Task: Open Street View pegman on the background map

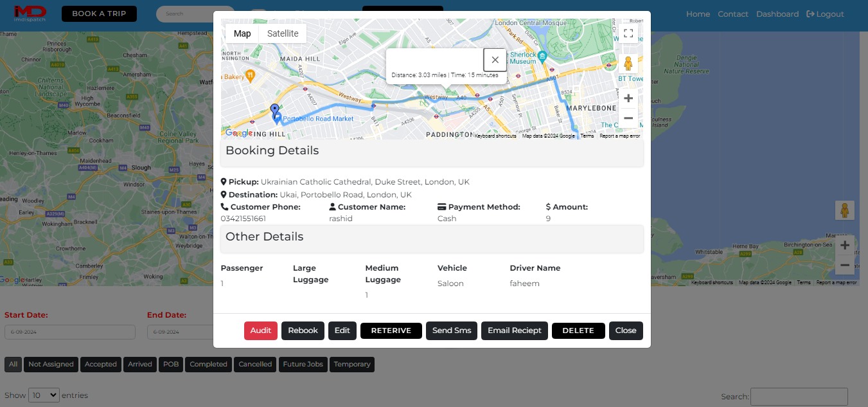Action: pos(844,210)
